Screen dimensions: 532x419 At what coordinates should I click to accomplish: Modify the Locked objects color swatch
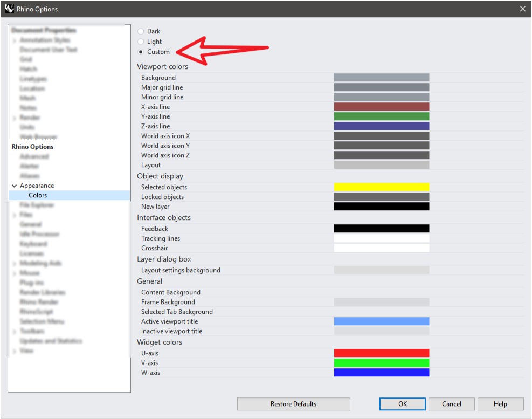coord(382,197)
